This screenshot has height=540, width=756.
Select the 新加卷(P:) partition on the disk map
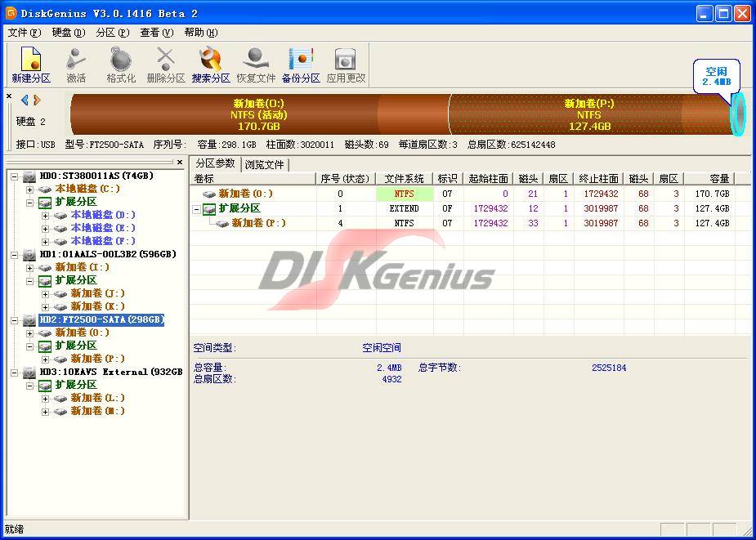pyautogui.click(x=589, y=114)
